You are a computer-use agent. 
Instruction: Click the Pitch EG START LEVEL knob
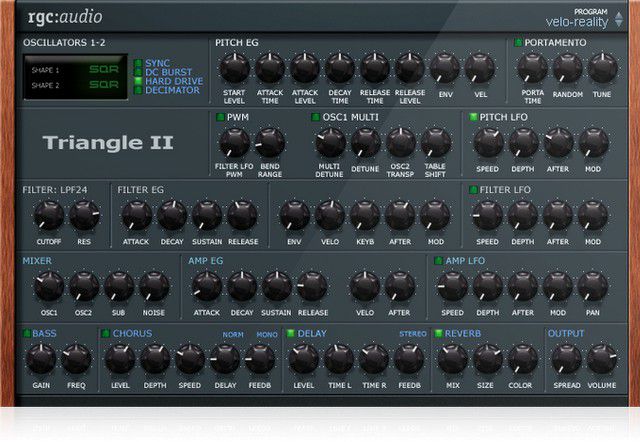(235, 68)
